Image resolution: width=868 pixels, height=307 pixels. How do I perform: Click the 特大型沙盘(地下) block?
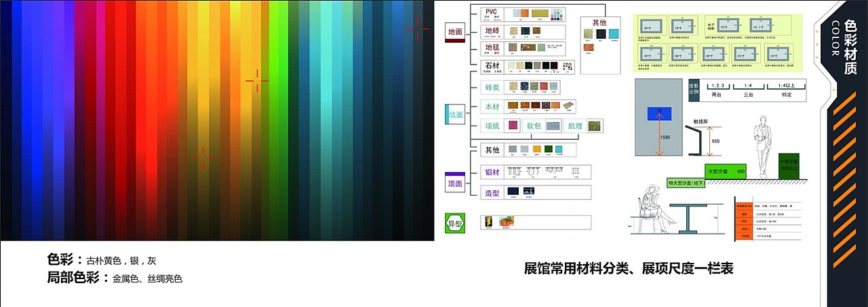tap(686, 183)
